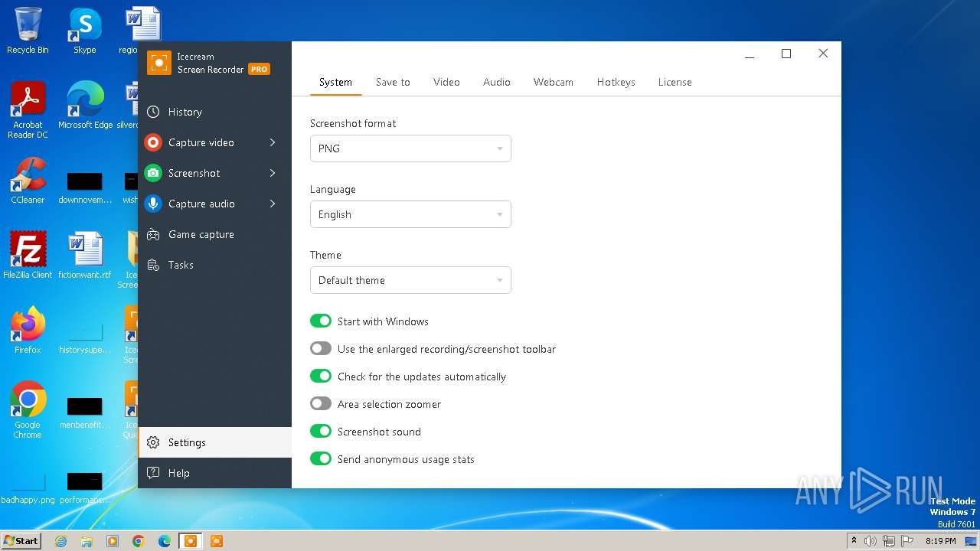Open History via the clock icon
This screenshot has height=551, width=980.
(x=153, y=112)
